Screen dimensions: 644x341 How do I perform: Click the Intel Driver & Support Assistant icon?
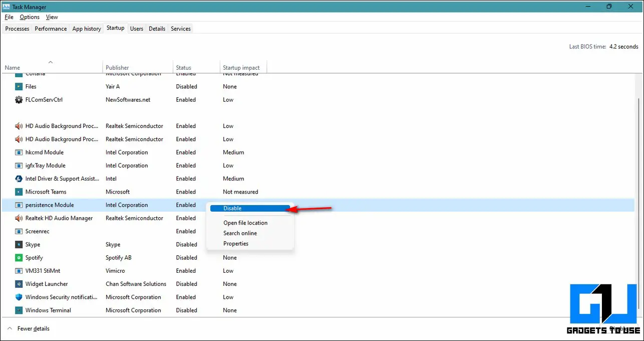19,179
